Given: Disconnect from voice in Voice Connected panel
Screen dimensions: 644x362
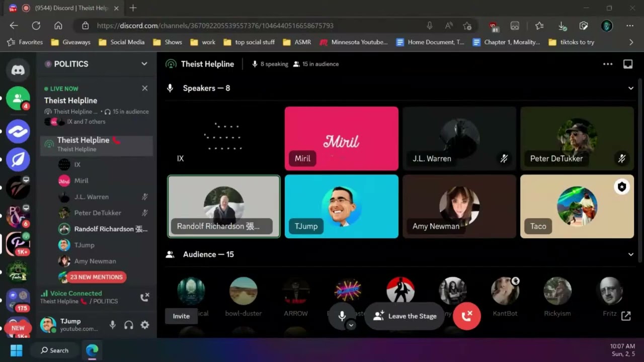Looking at the screenshot, I should (145, 297).
